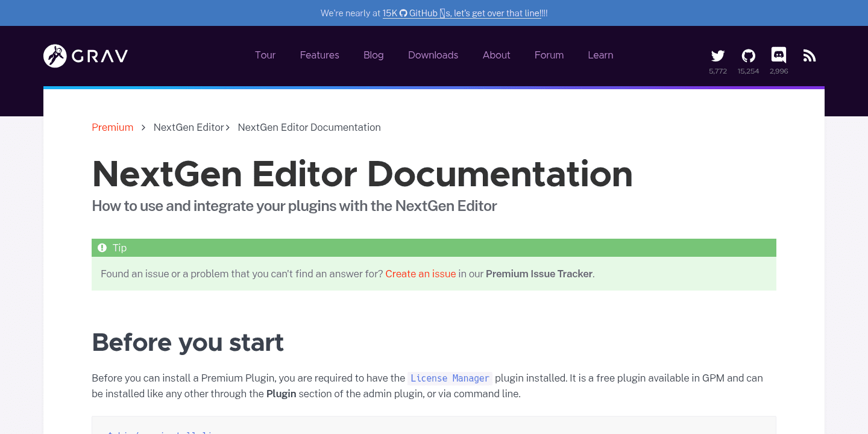Open Grav's Twitter profile via the bird icon
Screen dimensions: 868x434
(717, 55)
